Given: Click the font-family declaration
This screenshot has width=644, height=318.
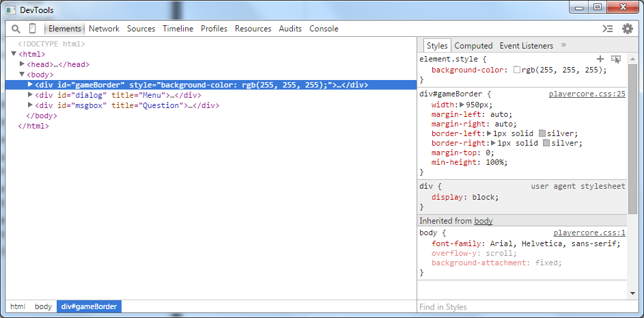Looking at the screenshot, I should 526,243.
